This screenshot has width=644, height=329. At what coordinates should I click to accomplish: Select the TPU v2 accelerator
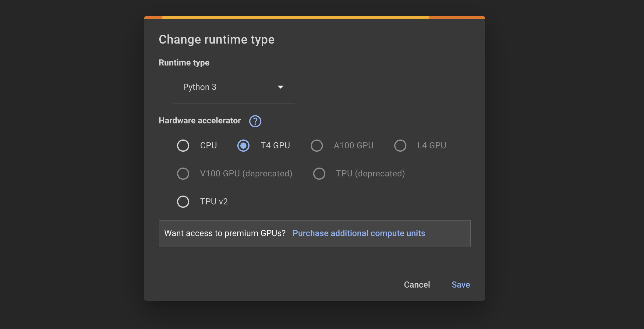coord(183,201)
